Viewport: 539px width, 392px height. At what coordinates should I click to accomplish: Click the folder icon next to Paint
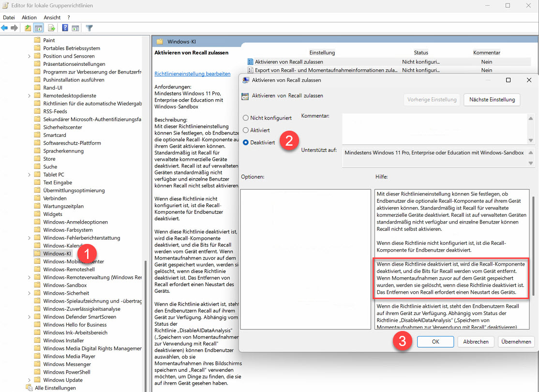37,40
